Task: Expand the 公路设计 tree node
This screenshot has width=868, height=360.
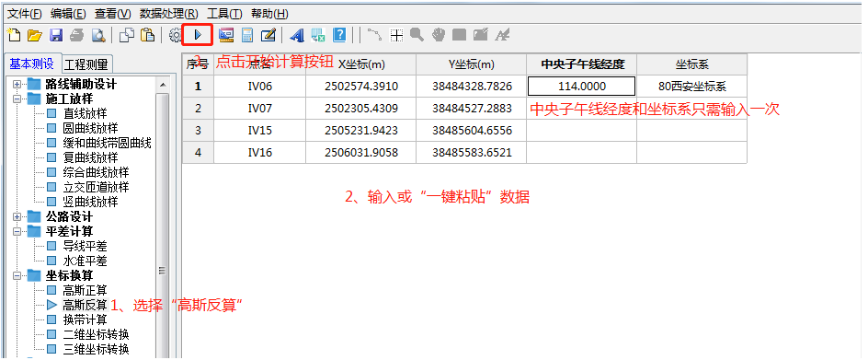Action: [x=17, y=216]
